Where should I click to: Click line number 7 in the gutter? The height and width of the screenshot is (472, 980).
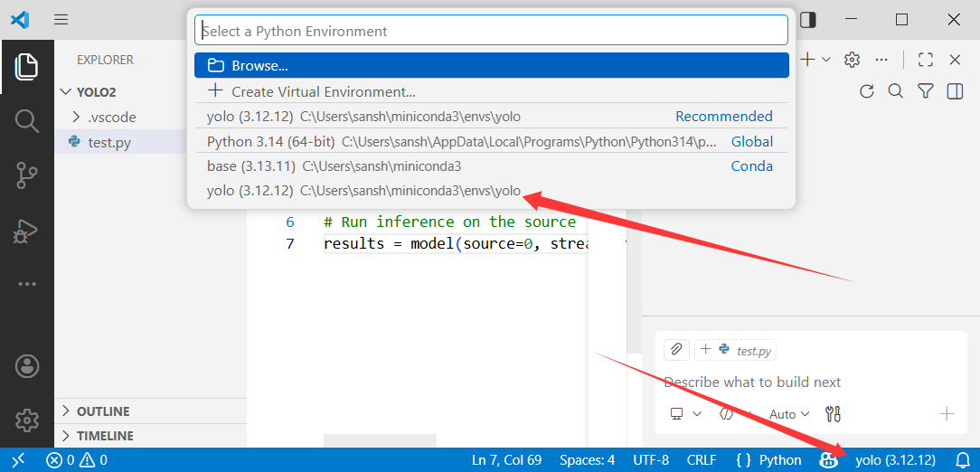point(289,244)
